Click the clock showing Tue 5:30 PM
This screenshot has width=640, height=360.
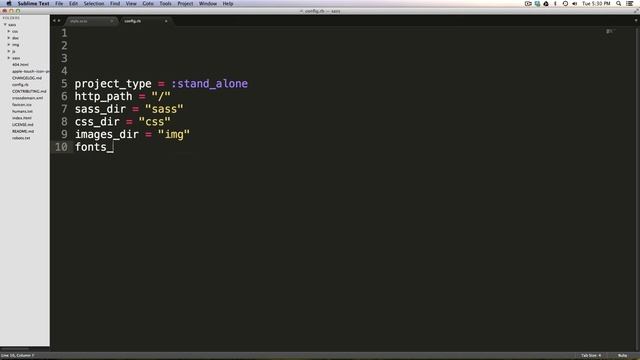tap(596, 3)
